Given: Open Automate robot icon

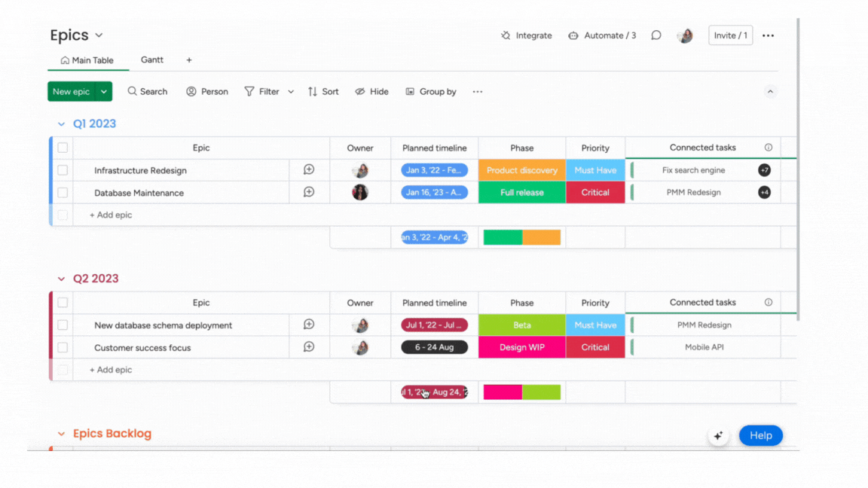Looking at the screenshot, I should click(x=573, y=35).
